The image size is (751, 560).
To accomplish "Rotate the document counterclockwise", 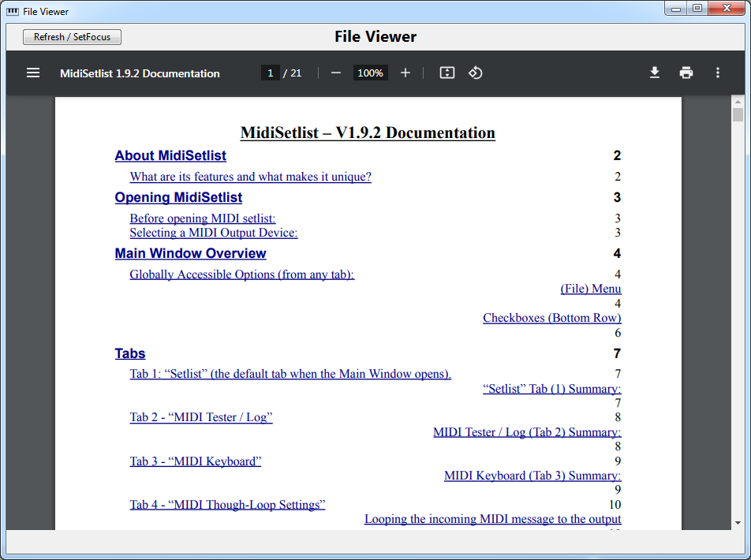I will (x=475, y=73).
